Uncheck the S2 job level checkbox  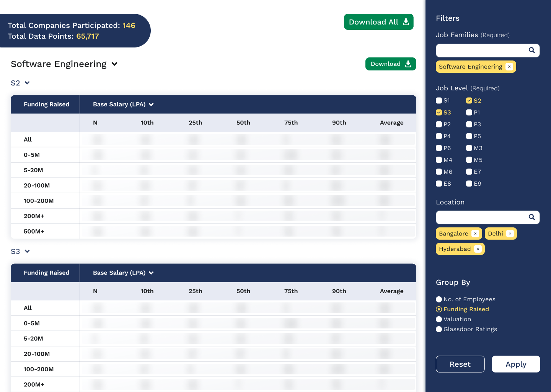(469, 101)
